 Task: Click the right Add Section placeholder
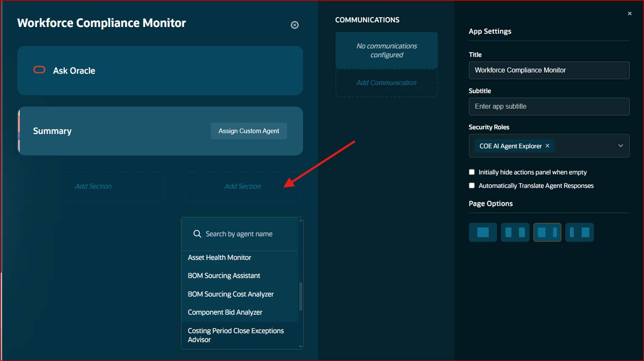(242, 186)
